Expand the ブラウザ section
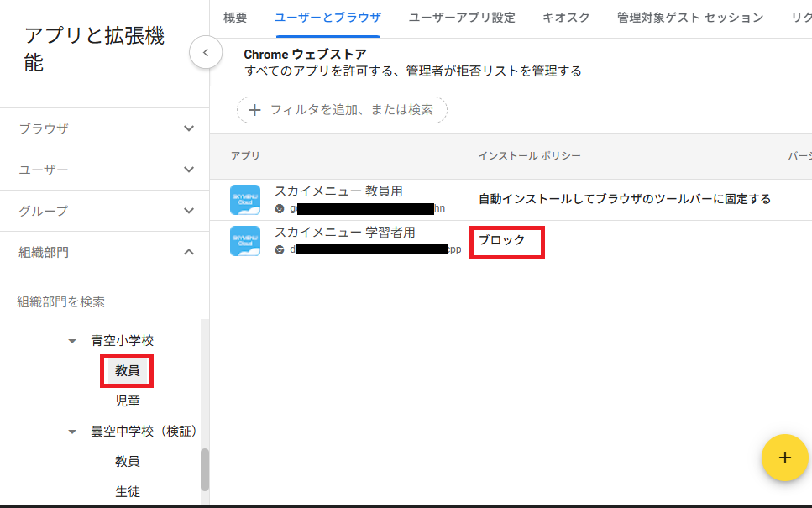This screenshot has width=812, height=508. click(189, 128)
